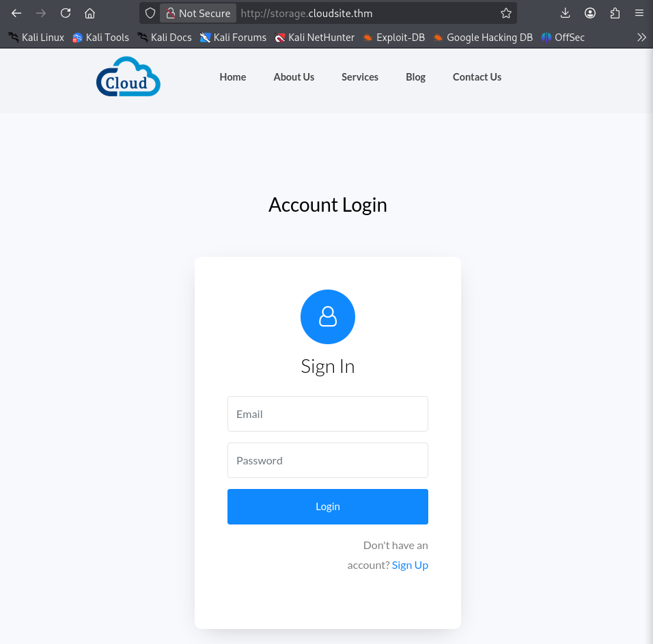Open the Firefox hamburger application menu
The width and height of the screenshot is (653, 644).
click(639, 14)
